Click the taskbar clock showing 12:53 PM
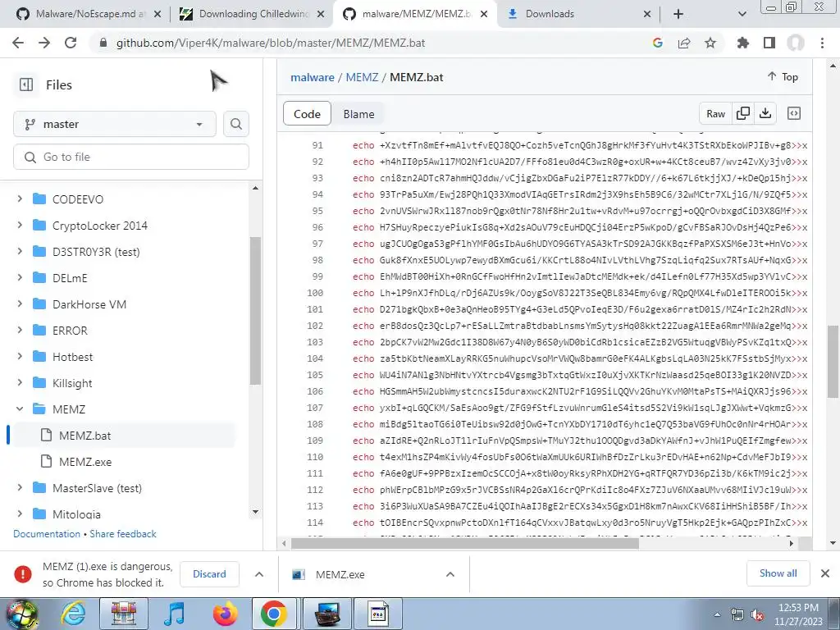The image size is (840, 630). (x=798, y=614)
